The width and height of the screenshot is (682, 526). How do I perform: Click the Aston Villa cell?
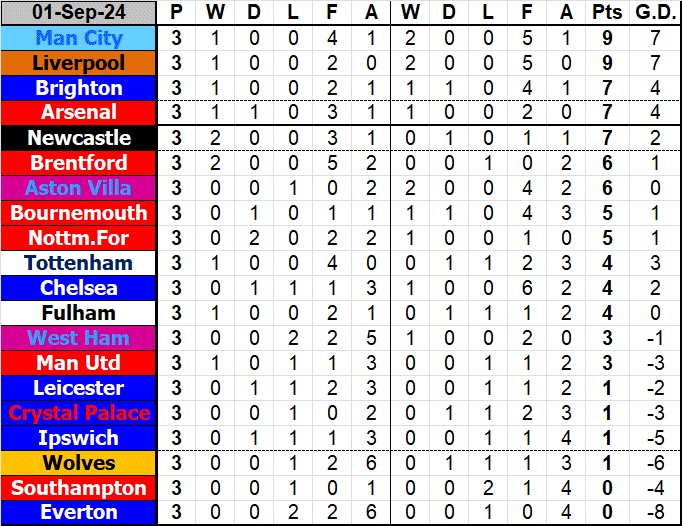coord(79,188)
